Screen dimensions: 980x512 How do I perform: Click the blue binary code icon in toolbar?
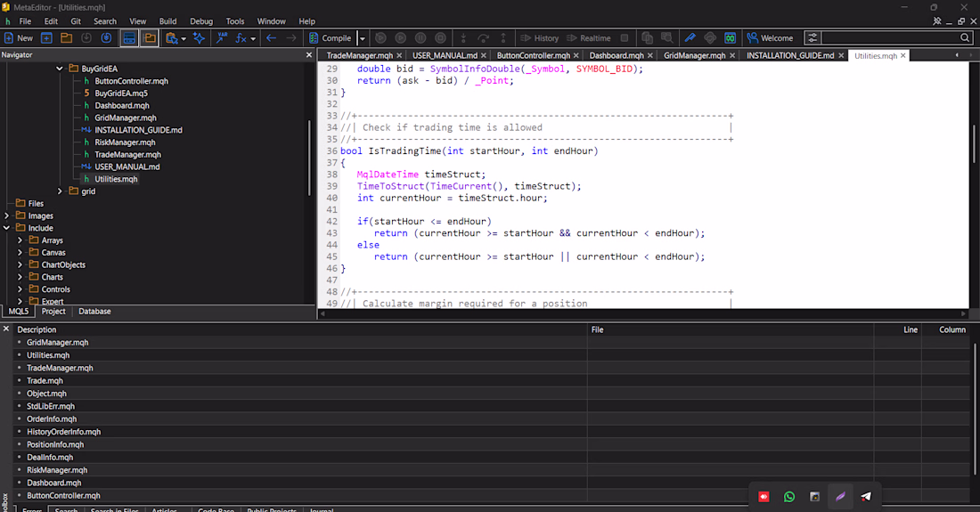click(x=730, y=38)
